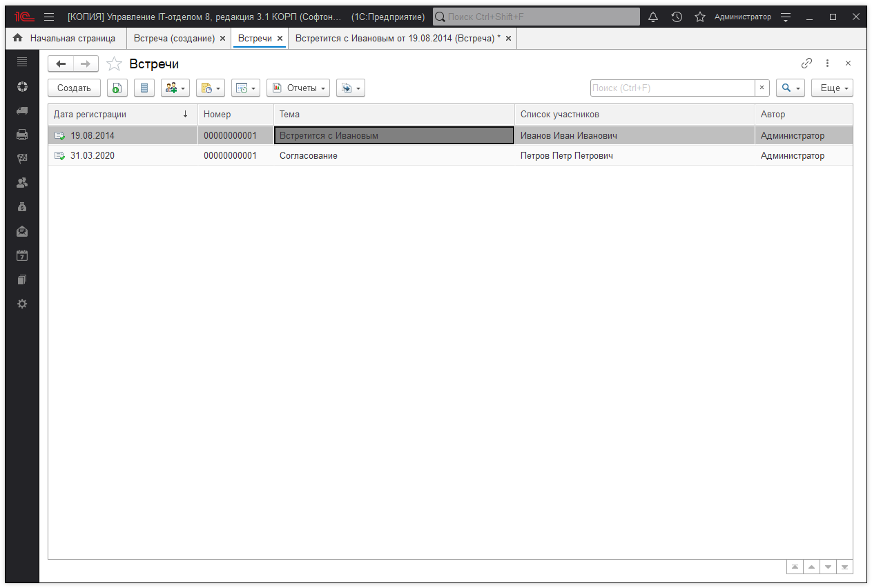This screenshot has width=872, height=588.
Task: Click the list search field Поиск (Ctrl+F)
Action: [672, 88]
